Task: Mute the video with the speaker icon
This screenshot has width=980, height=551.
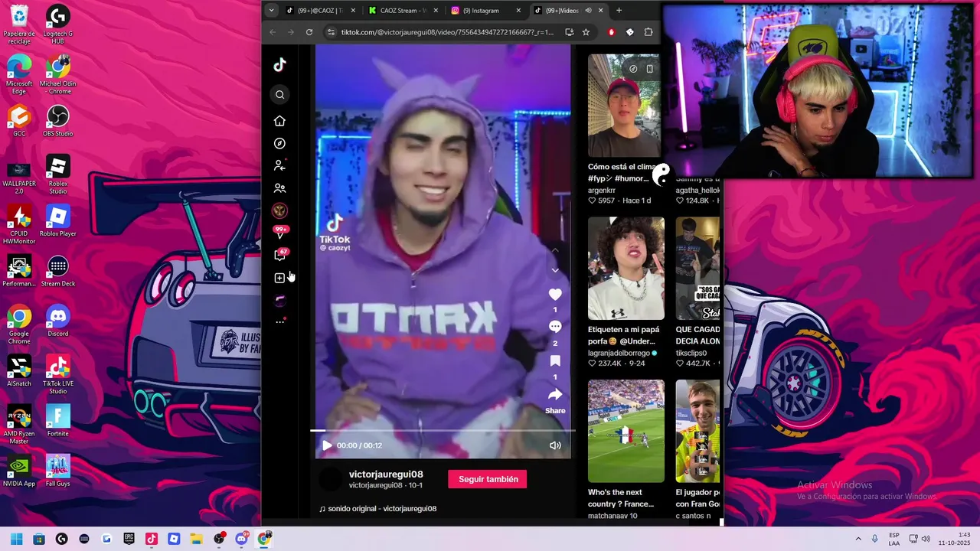Action: point(555,445)
